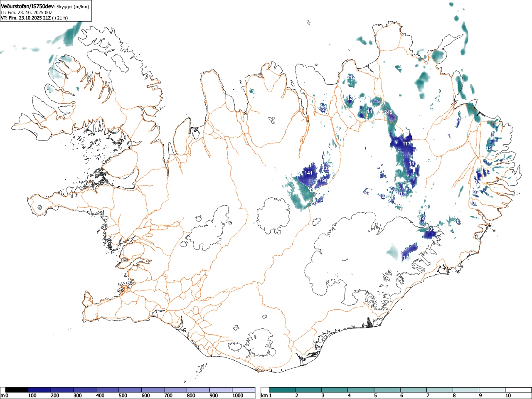
Task: Select the 200–300 m visibility swatch
Action: coord(62,390)
